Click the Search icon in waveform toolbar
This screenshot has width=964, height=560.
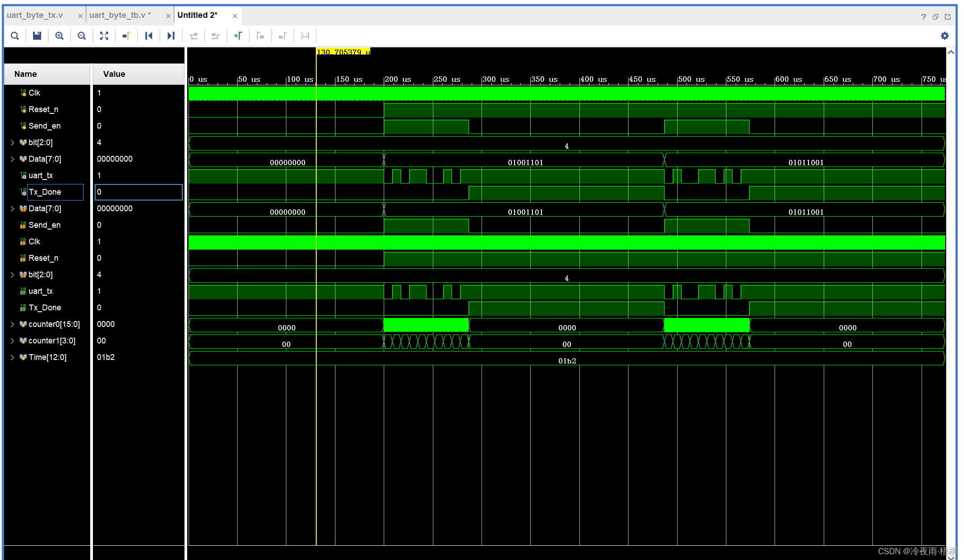[15, 36]
